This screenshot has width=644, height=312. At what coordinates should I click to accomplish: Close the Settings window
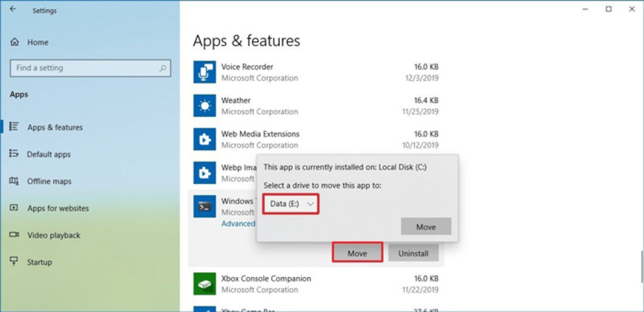coord(632,9)
